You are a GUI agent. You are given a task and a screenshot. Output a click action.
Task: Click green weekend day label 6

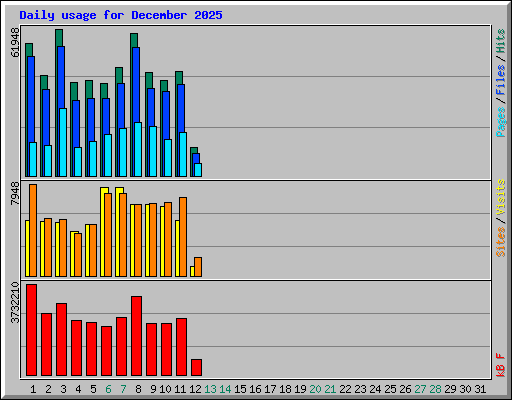[108, 389]
